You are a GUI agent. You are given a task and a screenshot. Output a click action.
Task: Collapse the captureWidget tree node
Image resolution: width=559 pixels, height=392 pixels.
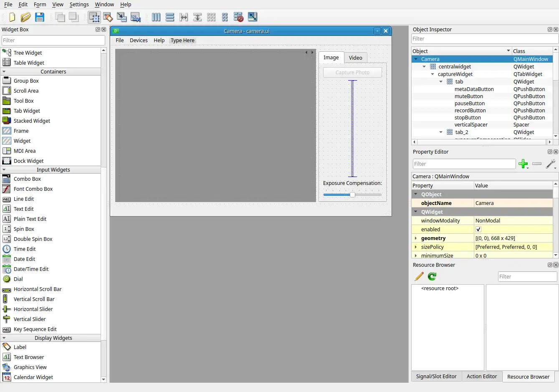click(x=433, y=74)
